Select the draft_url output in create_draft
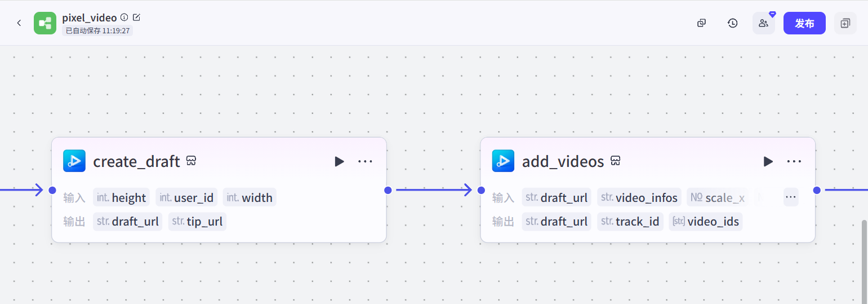868x304 pixels. (127, 221)
